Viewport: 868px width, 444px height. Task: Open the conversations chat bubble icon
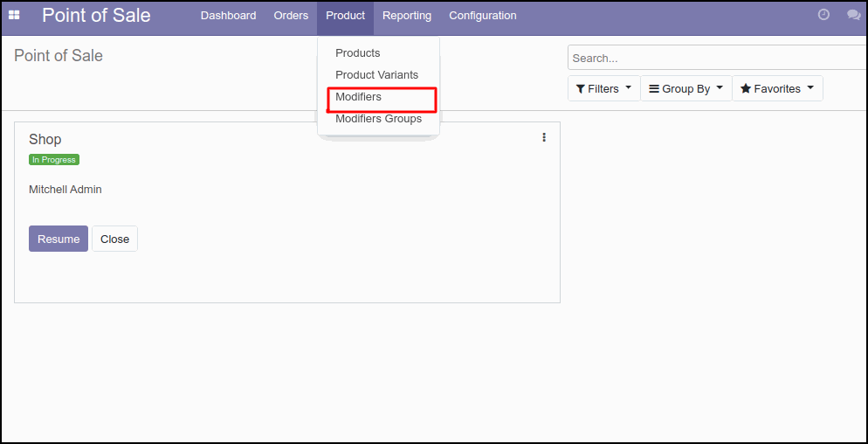click(854, 15)
